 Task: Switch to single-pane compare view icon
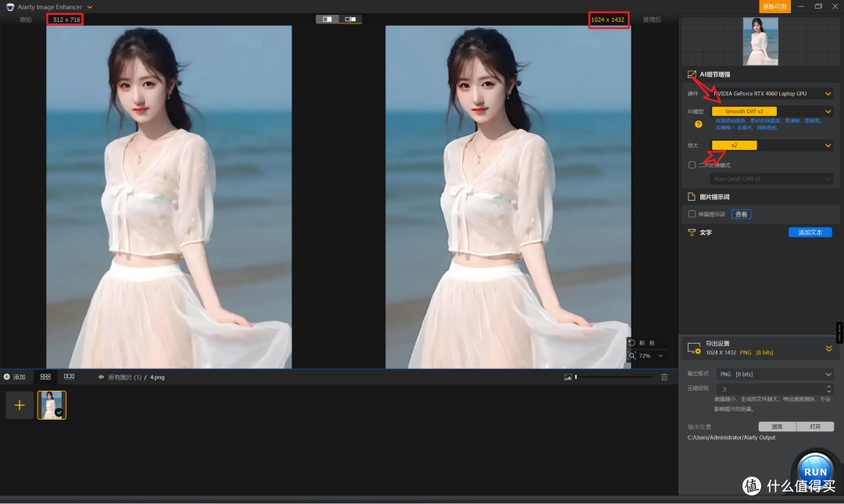(327, 20)
